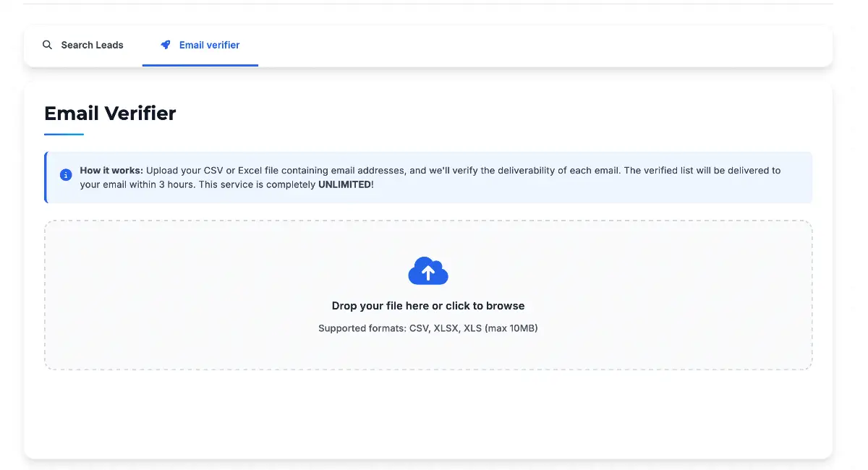Viewport: 868px width, 470px height.
Task: Click the rocket icon beside Email verifier
Action: click(166, 45)
